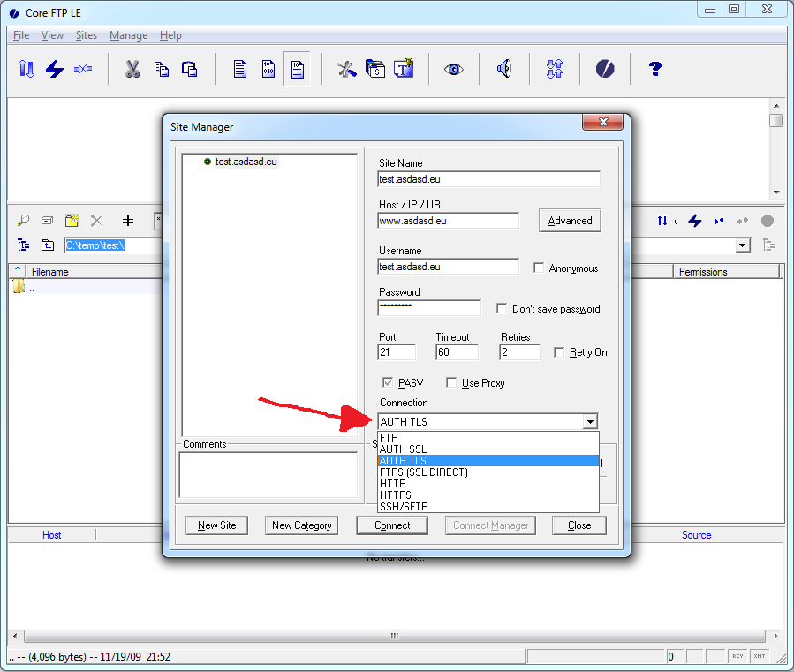The width and height of the screenshot is (794, 672).
Task: Open help with the question mark icon
Action: [655, 69]
